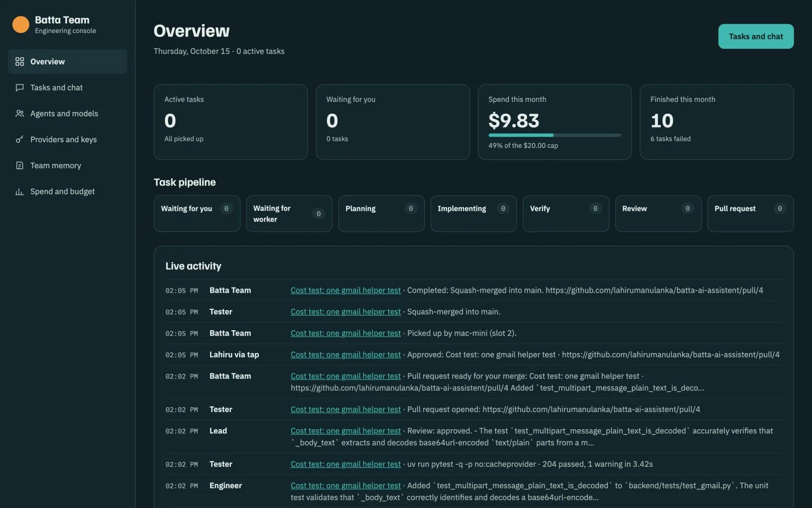Click the $9.83 spend amount
The height and width of the screenshot is (508, 812).
[x=514, y=121]
